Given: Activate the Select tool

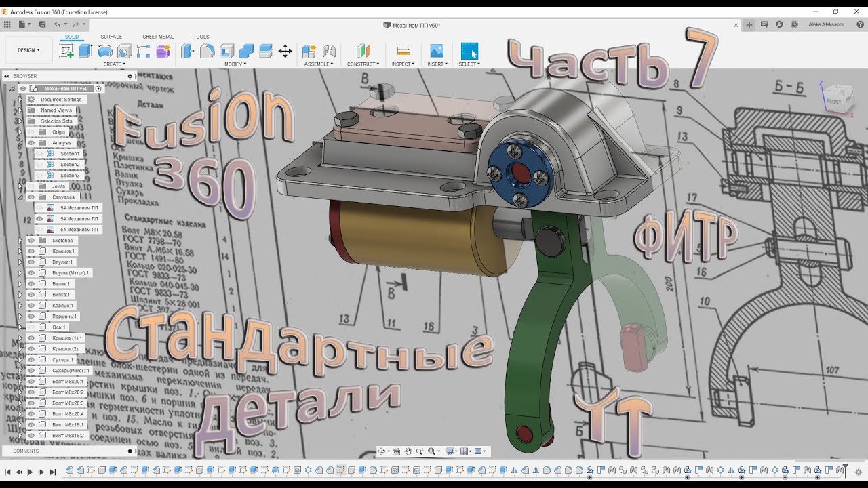Looking at the screenshot, I should (x=469, y=51).
